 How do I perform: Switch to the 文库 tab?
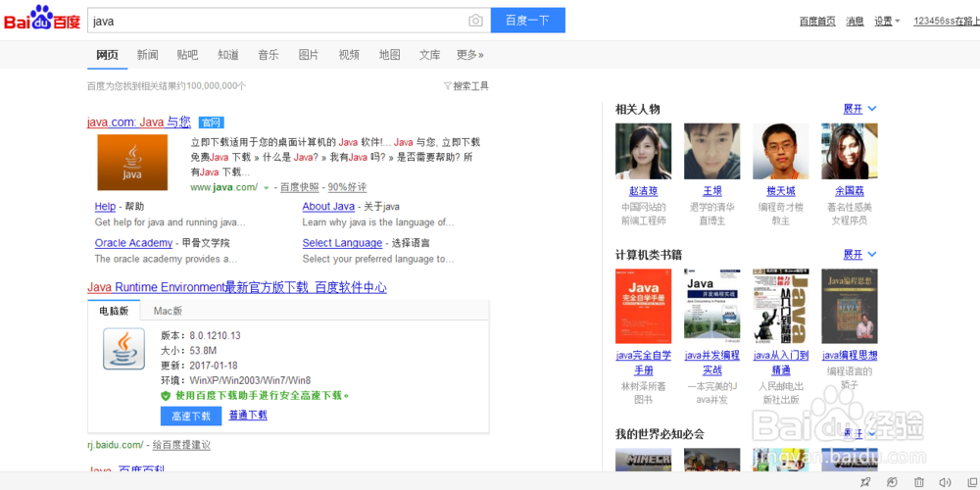(430, 55)
